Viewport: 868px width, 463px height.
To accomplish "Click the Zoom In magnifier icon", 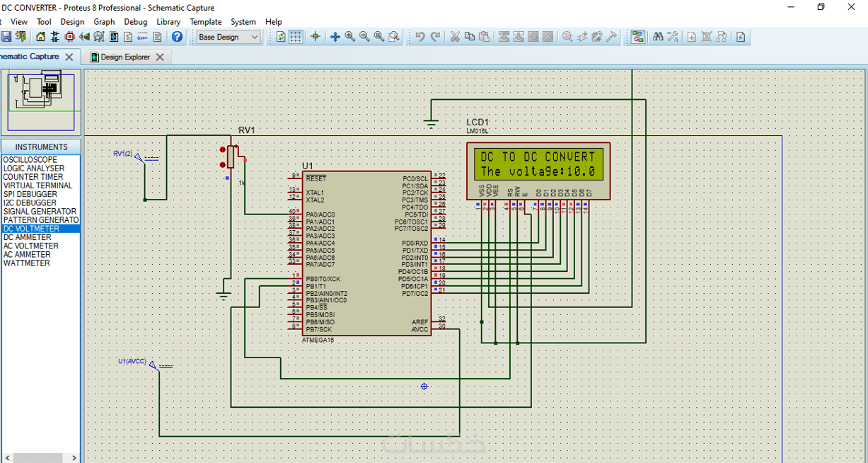I will click(349, 37).
